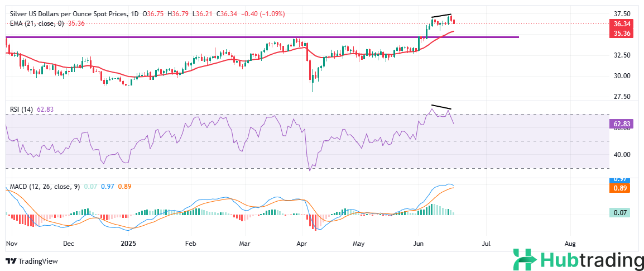This screenshot has width=644, height=271.
Task: Click the Hubtrading brand text
Action: pyautogui.click(x=592, y=260)
